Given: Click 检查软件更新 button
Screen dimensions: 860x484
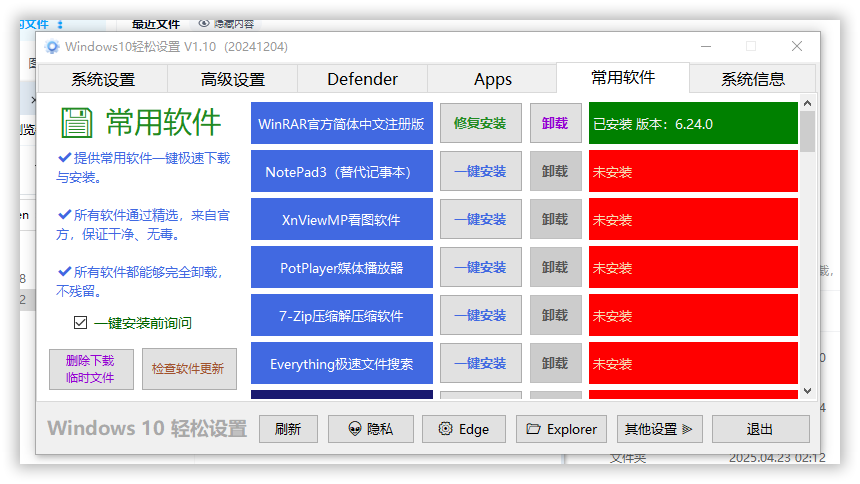Looking at the screenshot, I should coord(189,369).
